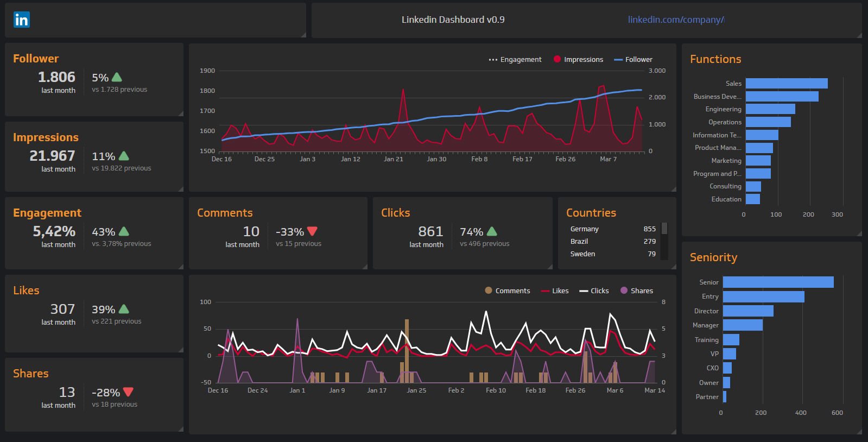Select the Senior bar in Seniority chart
Viewport: 868px width, 442px height.
[x=777, y=282]
